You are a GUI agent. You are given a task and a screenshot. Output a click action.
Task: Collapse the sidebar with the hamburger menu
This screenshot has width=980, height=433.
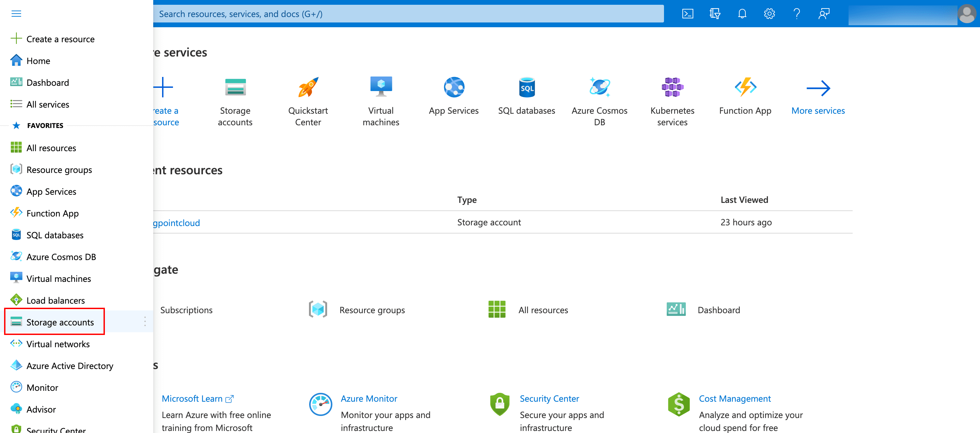click(16, 13)
